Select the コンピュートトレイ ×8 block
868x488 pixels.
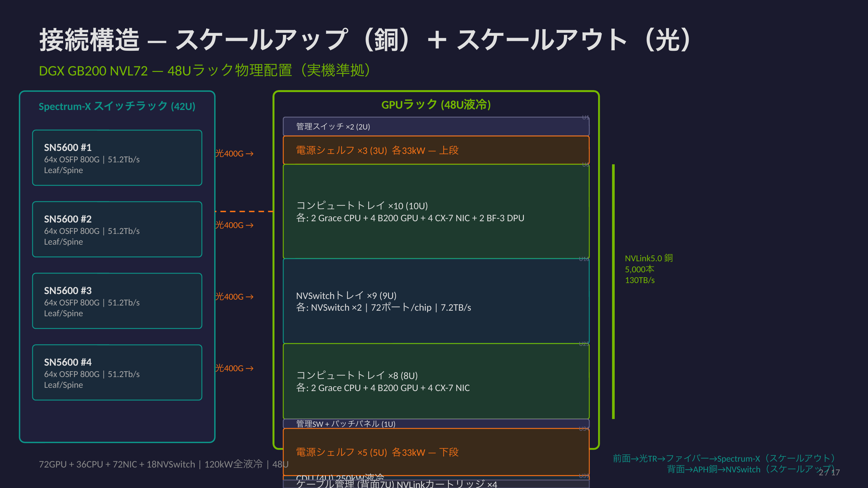pos(436,381)
